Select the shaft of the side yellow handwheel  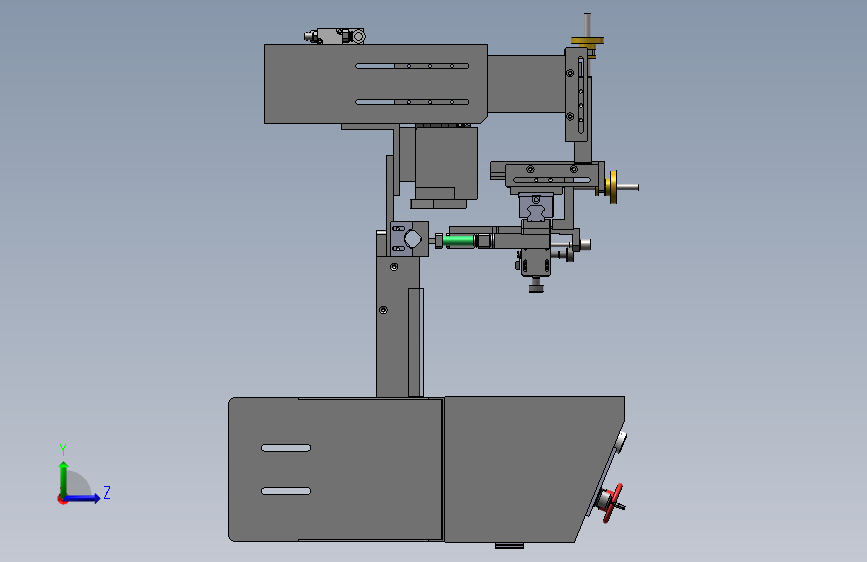point(628,188)
